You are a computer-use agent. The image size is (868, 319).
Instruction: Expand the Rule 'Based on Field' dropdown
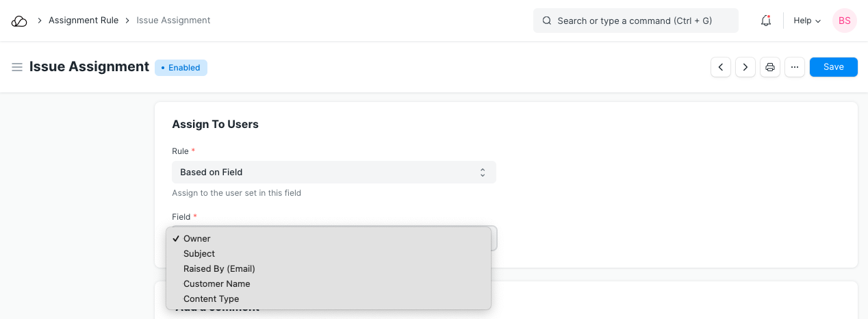[x=333, y=173]
